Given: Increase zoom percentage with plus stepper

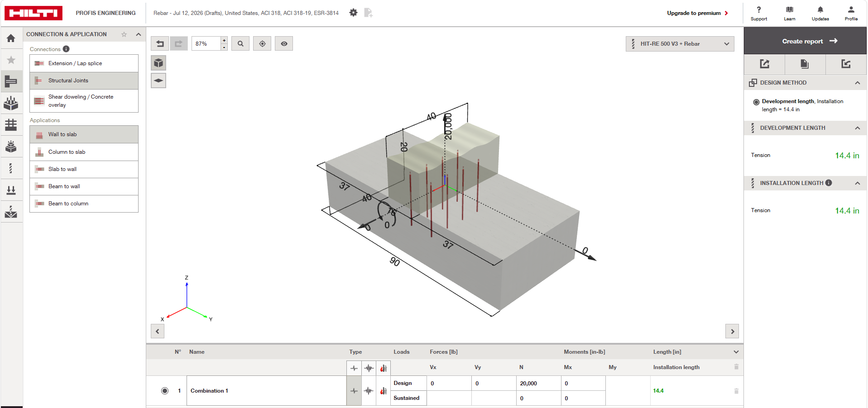Looking at the screenshot, I should point(224,40).
